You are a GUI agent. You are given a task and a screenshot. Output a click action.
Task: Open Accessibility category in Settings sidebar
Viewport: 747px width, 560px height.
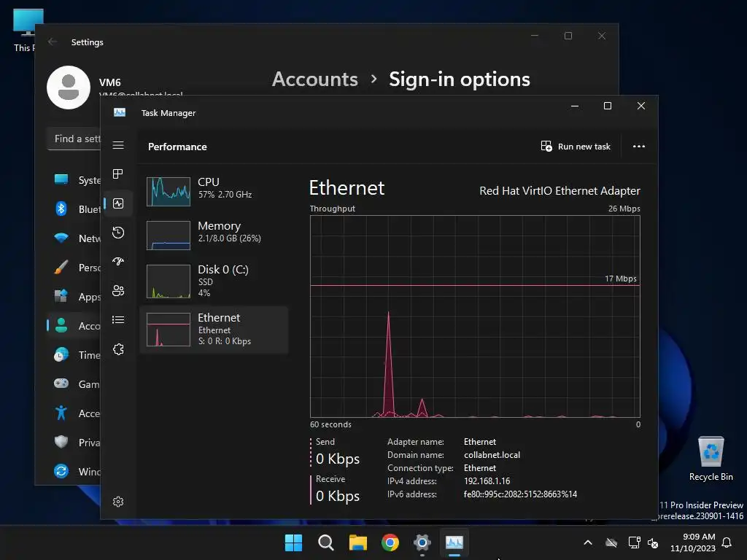coord(74,413)
